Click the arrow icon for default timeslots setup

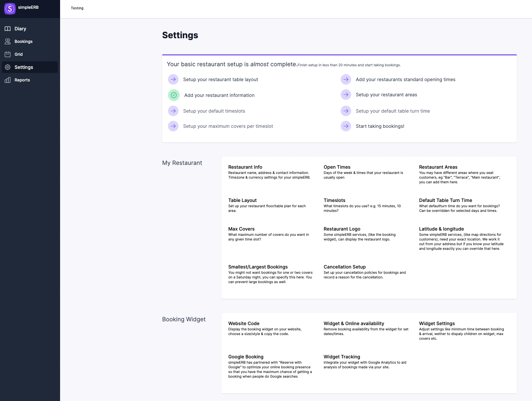pos(173,111)
